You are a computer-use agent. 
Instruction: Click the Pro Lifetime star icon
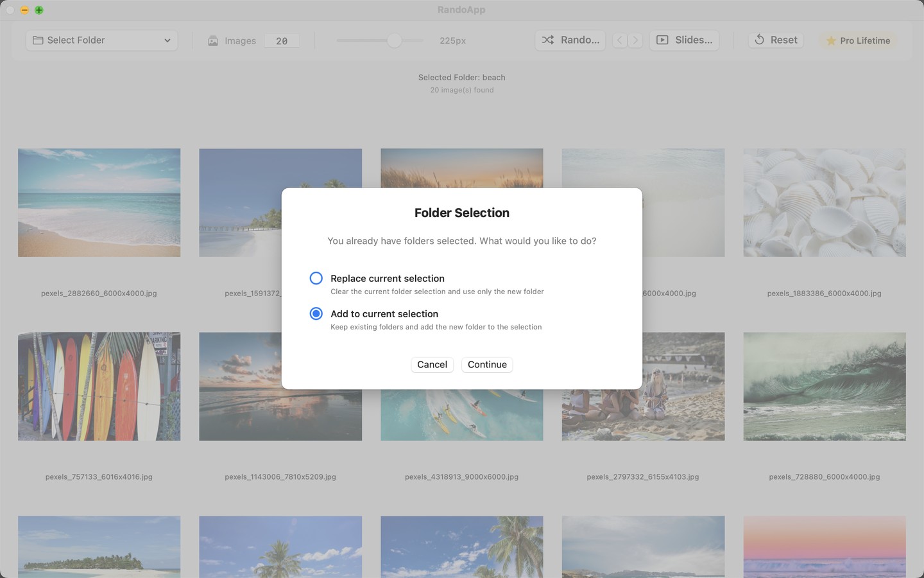[831, 40]
